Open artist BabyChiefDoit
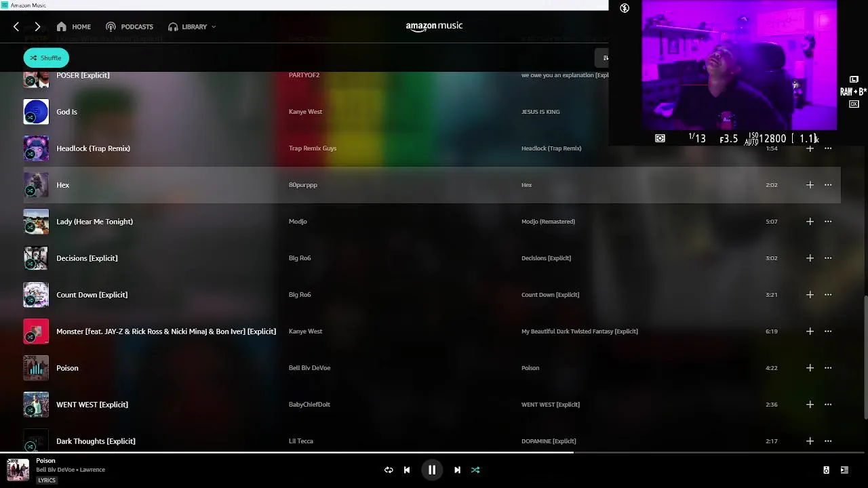This screenshot has height=488, width=868. click(309, 405)
